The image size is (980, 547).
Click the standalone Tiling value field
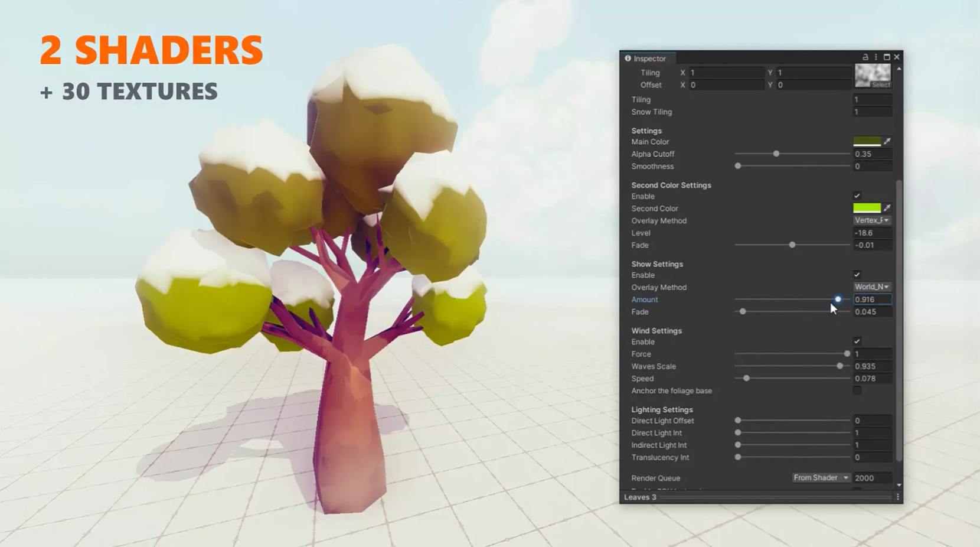point(872,99)
